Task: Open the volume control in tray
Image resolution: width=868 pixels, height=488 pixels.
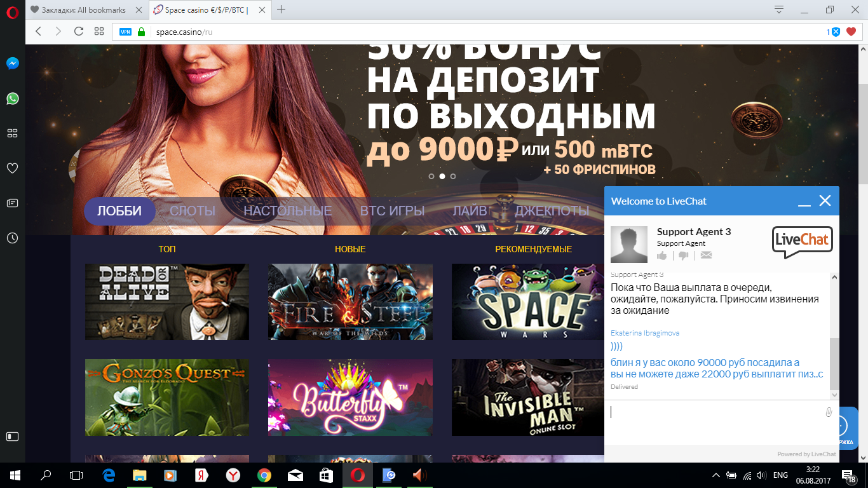Action: [x=761, y=475]
